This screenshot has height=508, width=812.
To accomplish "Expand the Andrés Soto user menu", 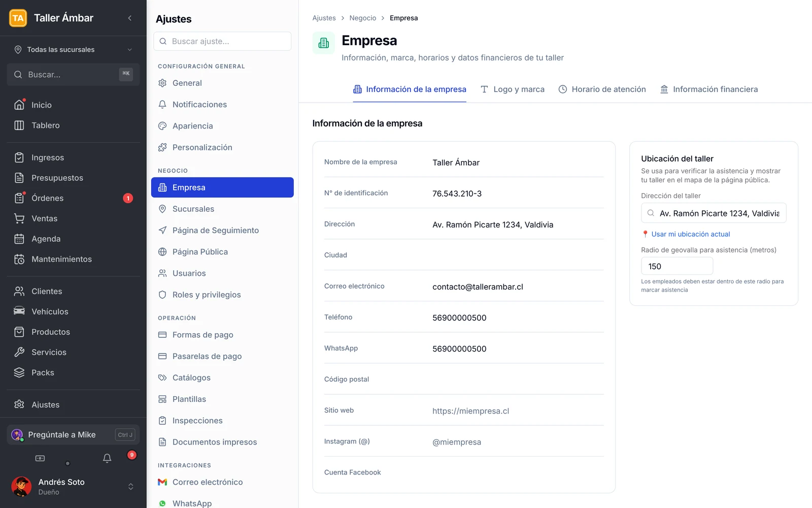I will [x=73, y=487].
